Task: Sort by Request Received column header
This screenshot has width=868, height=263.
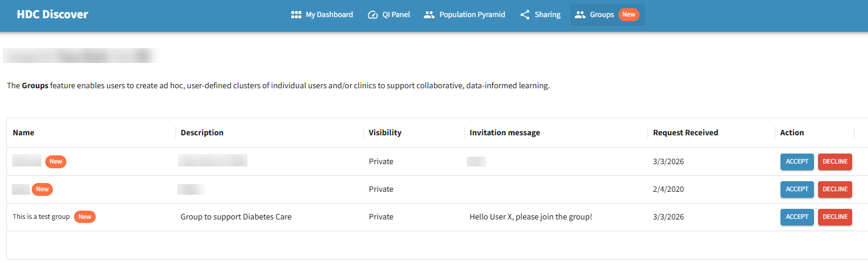Action: (x=685, y=132)
